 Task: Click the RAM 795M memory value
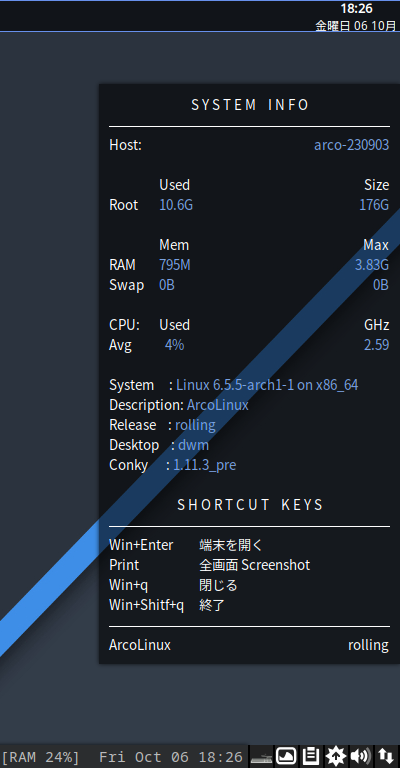pos(175,265)
